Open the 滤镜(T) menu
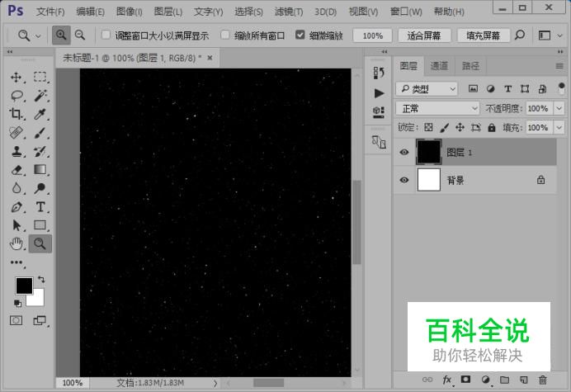 click(289, 12)
